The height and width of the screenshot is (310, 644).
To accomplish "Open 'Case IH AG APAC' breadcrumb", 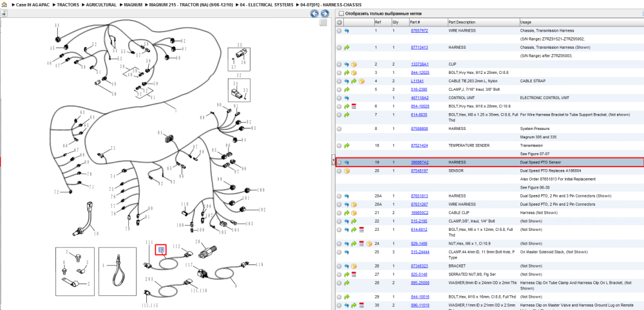I will point(32,5).
